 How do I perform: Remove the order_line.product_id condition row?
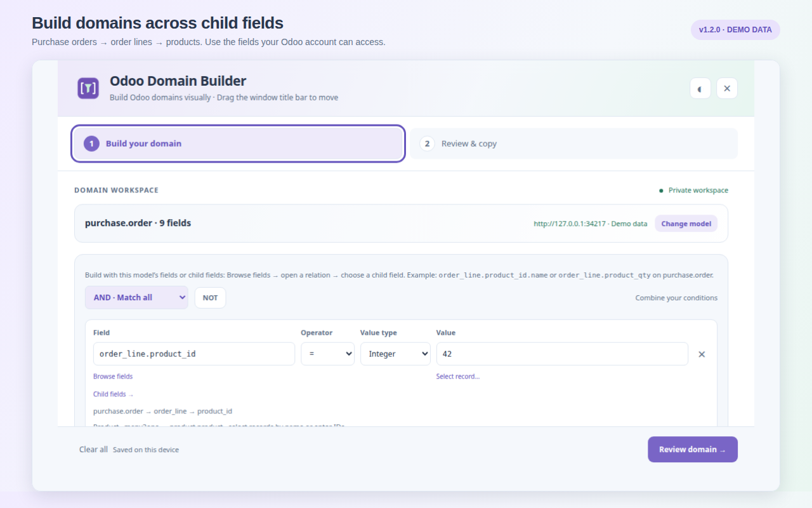click(702, 354)
